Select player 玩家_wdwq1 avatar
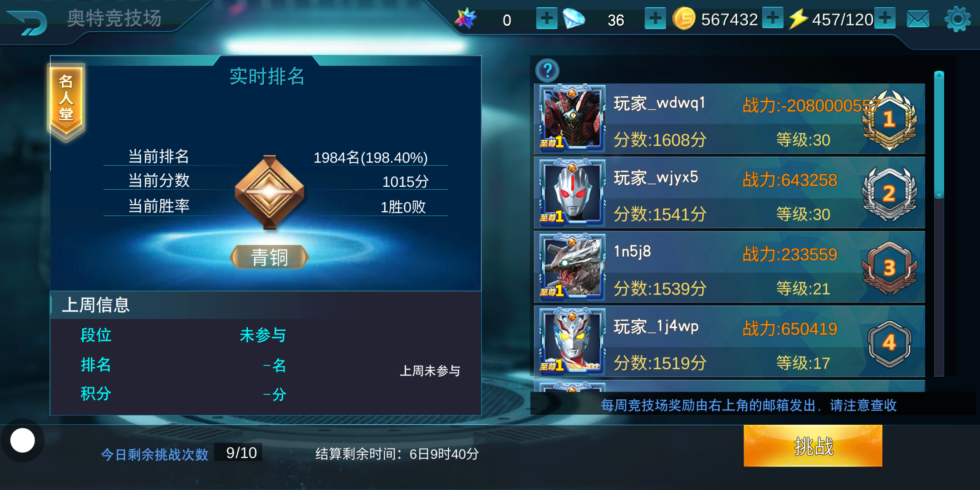The width and height of the screenshot is (980, 490). click(x=572, y=118)
